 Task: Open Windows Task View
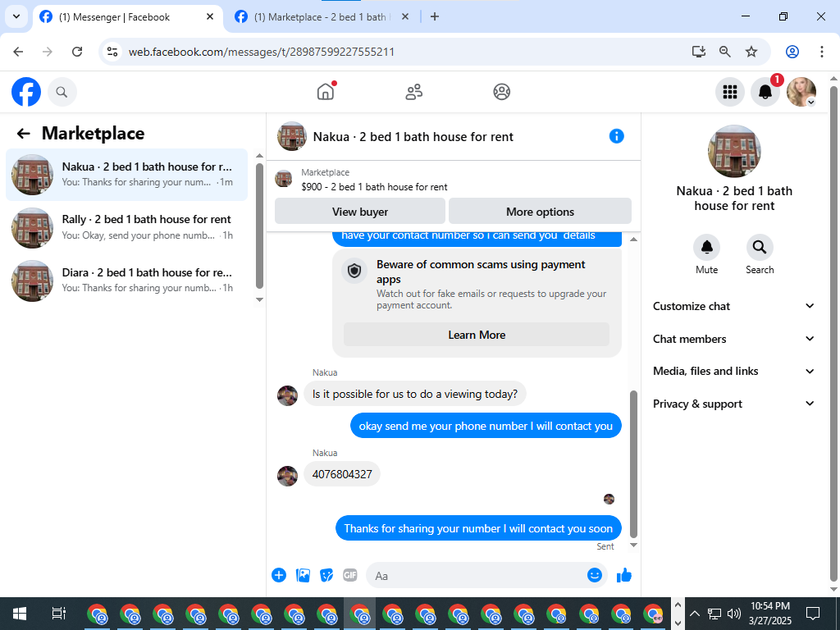tap(58, 614)
